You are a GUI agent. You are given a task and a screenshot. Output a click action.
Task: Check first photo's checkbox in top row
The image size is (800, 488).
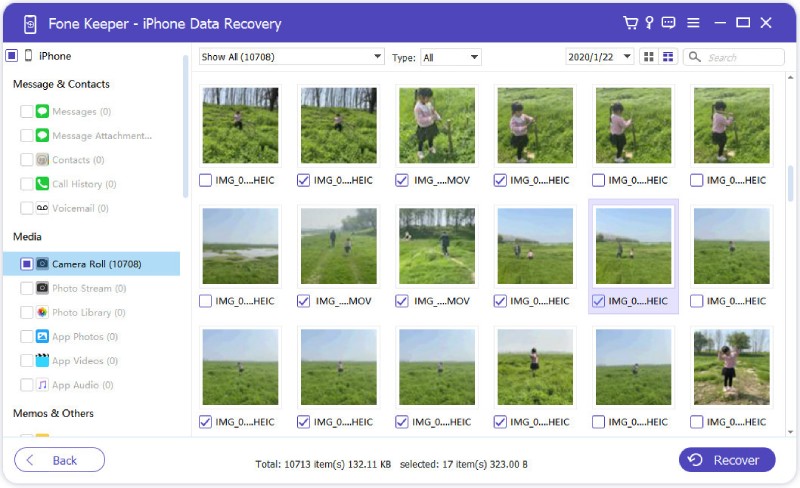tap(205, 180)
